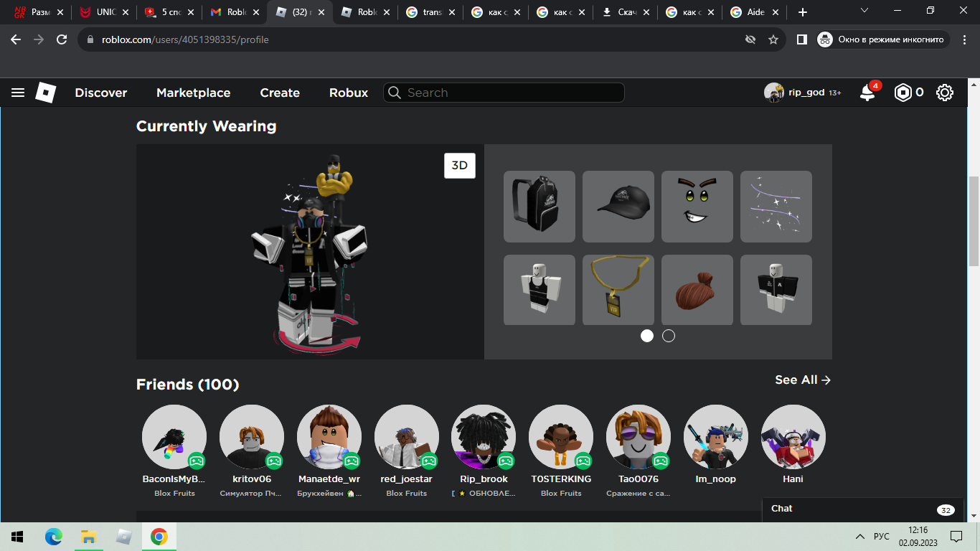The image size is (980, 551).
Task: Select the second wearing items page dot
Action: click(x=669, y=336)
